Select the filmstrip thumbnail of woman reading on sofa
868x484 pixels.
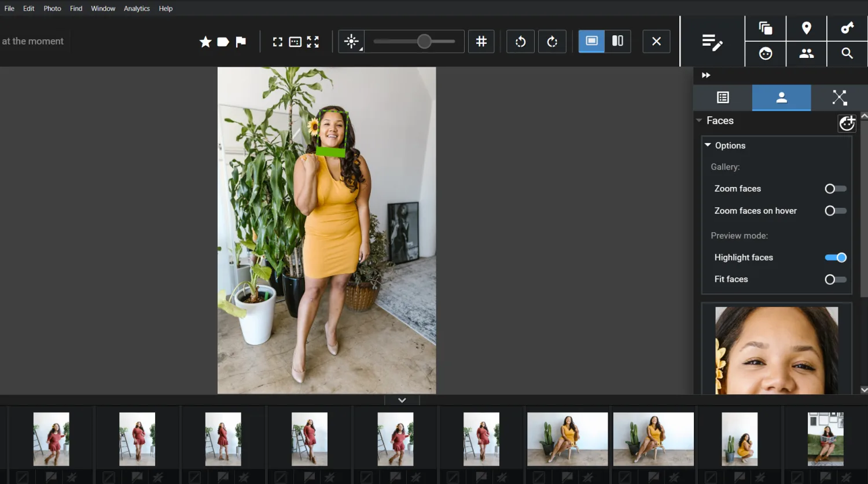[x=826, y=439]
